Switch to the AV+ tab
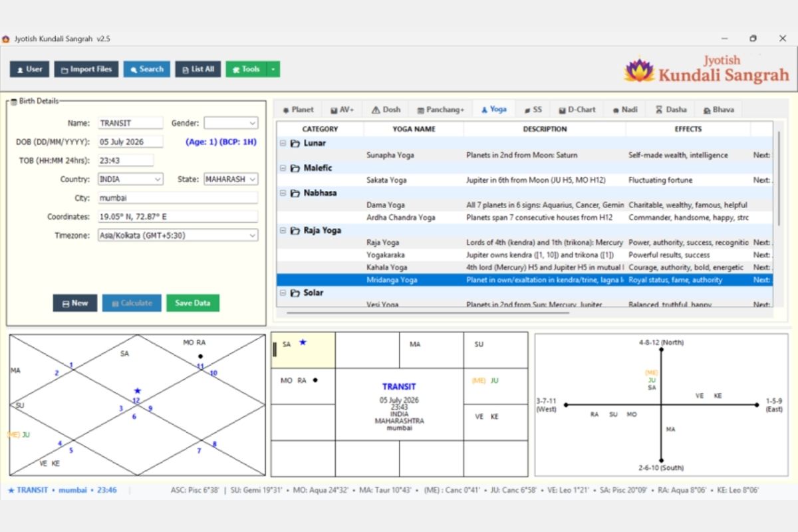This screenshot has height=532, width=798. [x=342, y=110]
